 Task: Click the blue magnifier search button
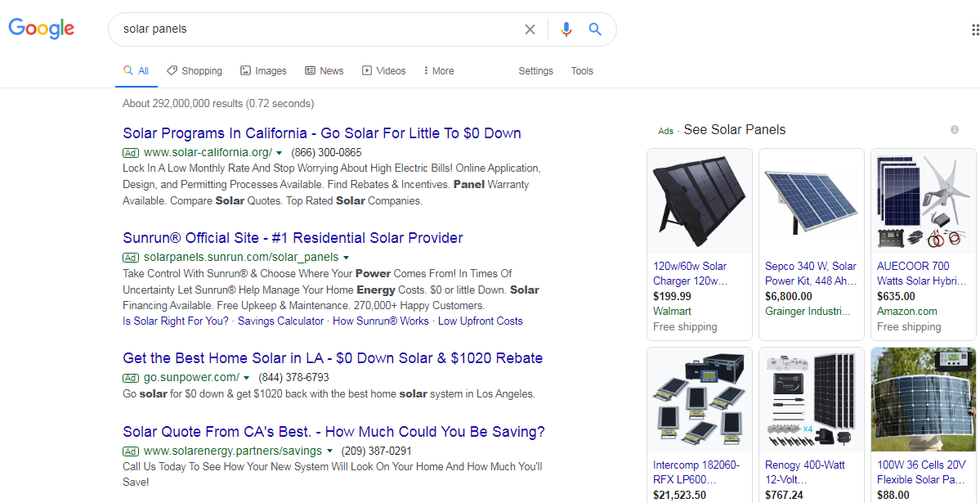click(595, 29)
